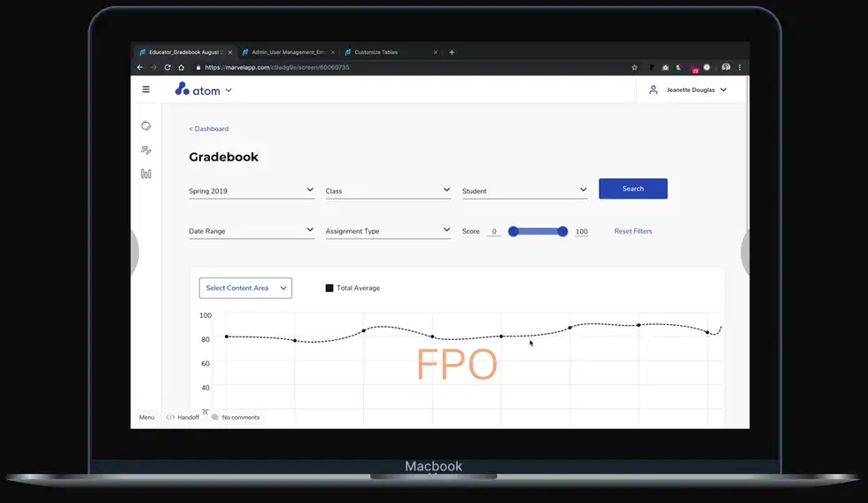Click the Total Average legend label
868x503 pixels.
pos(358,288)
